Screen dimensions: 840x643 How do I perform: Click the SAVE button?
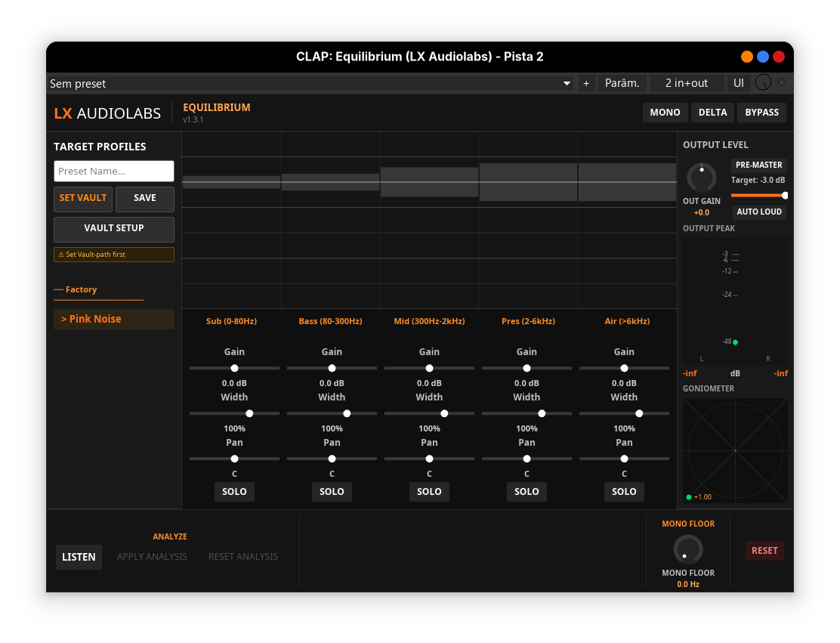click(144, 198)
